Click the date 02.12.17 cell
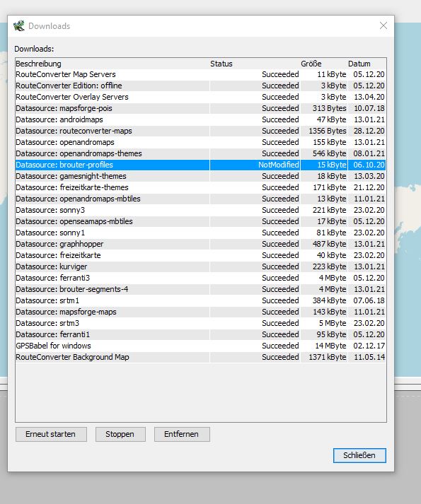This screenshot has width=421, height=504. coord(367,346)
